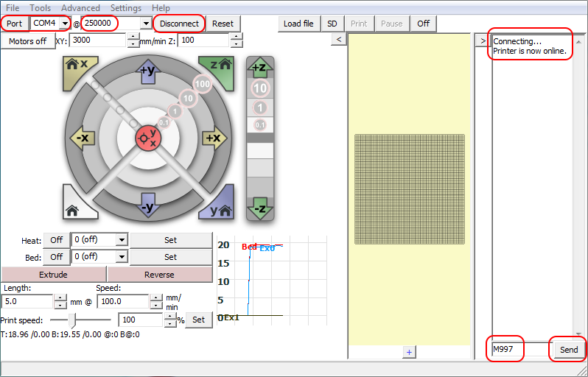Lower the Z axis with -z arrow
Viewport: 588px width, 377px height.
click(x=260, y=207)
